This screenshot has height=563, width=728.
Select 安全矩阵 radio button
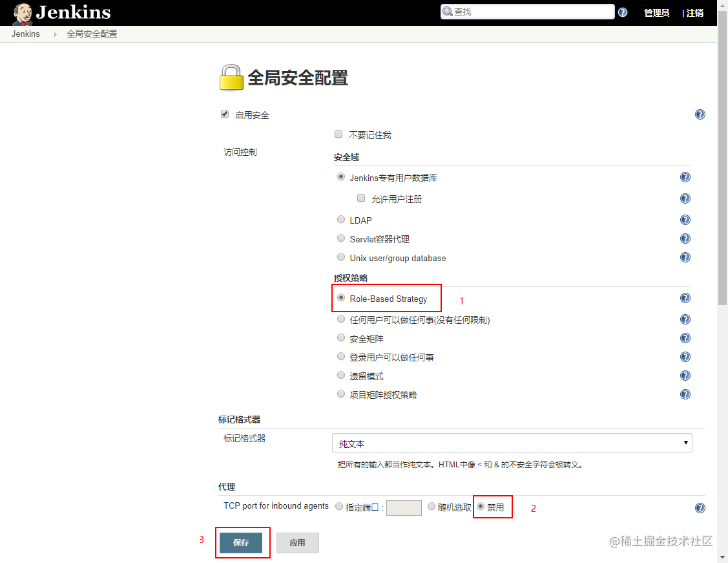[x=341, y=337]
